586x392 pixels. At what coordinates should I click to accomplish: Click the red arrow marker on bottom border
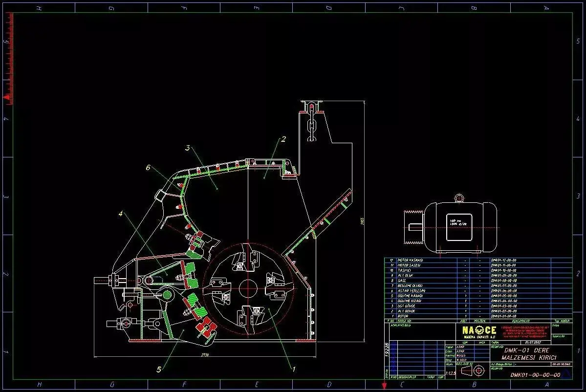click(384, 385)
